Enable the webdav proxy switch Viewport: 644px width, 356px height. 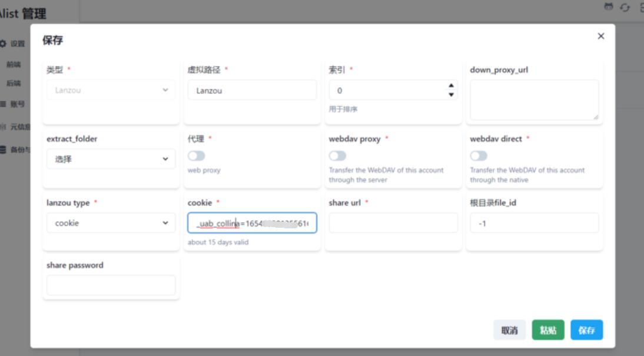(x=337, y=156)
